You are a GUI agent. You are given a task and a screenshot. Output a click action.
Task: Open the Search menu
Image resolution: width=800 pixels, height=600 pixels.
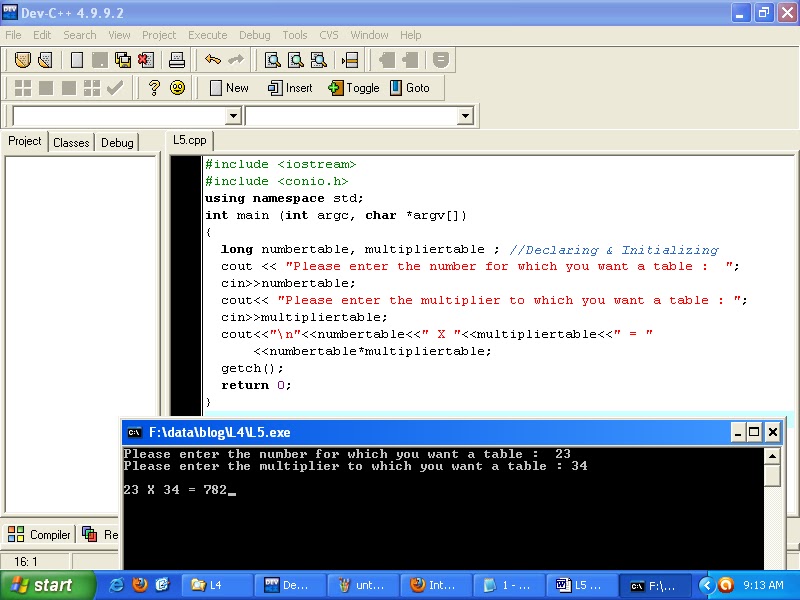coord(80,35)
